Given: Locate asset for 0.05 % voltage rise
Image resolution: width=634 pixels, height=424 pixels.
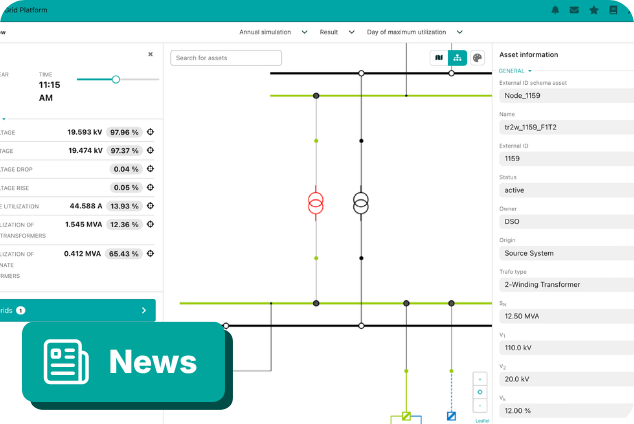Looking at the screenshot, I should pos(150,187).
